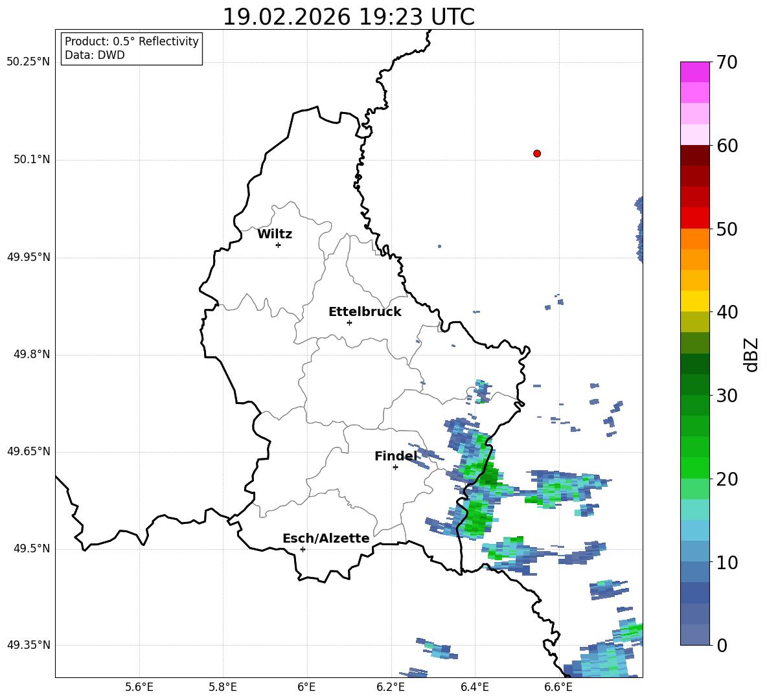
Task: Click the orange swatch just below 50 dBZ
Action: [x=695, y=239]
